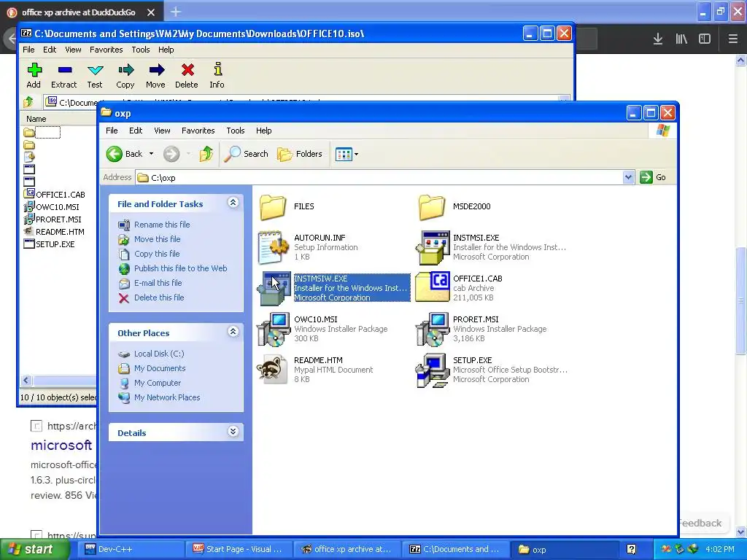Image resolution: width=747 pixels, height=560 pixels.
Task: Switch to office xp archive taskbar button
Action: coord(347,550)
